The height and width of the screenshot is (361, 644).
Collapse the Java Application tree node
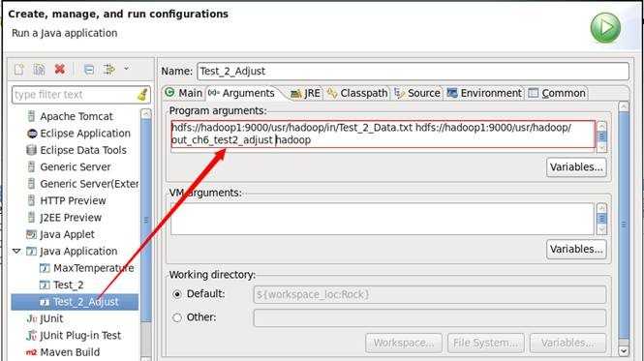click(x=16, y=251)
